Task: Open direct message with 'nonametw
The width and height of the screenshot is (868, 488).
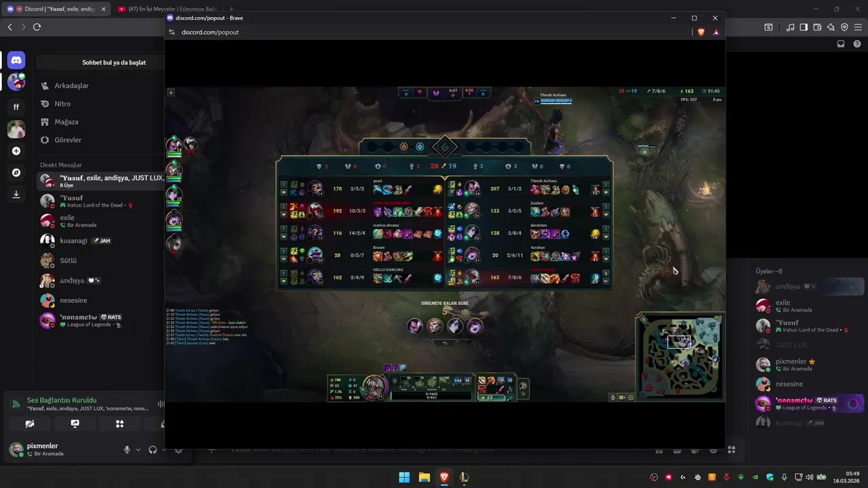Action: click(x=100, y=321)
